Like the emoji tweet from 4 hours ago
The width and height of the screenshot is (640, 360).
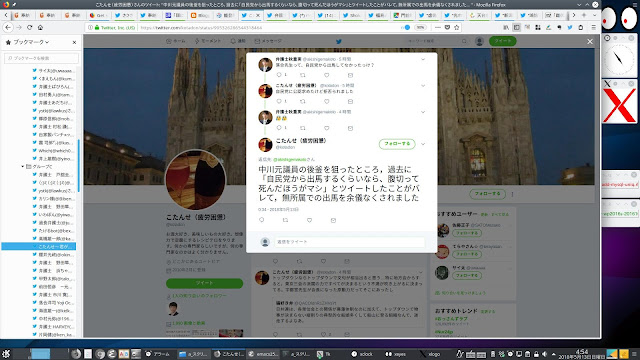pyautogui.click(x=327, y=128)
